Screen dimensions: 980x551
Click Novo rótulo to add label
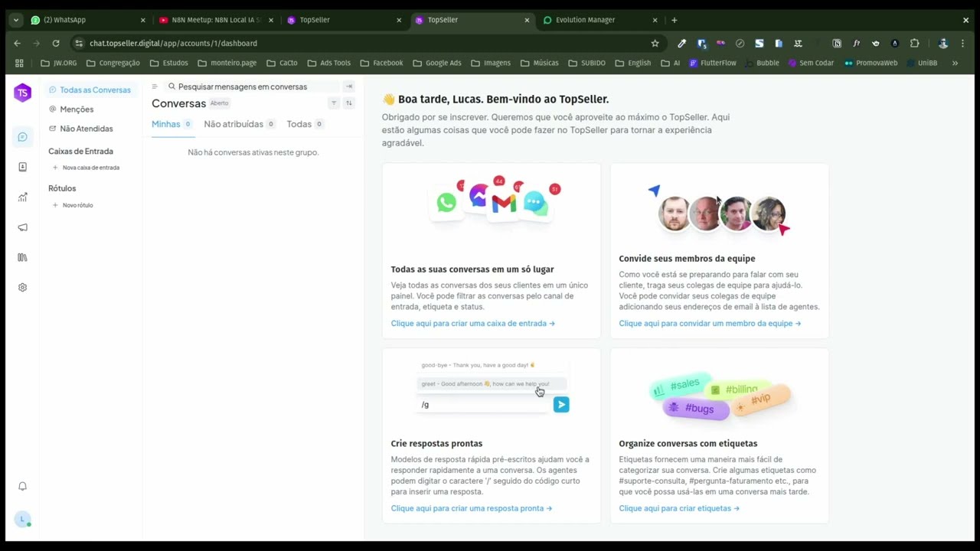click(x=73, y=205)
